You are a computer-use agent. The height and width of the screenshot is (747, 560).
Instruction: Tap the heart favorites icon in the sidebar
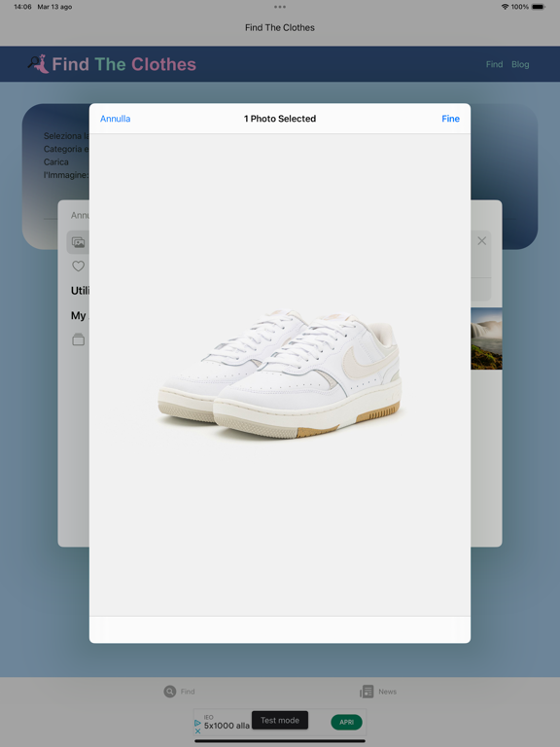tap(78, 267)
